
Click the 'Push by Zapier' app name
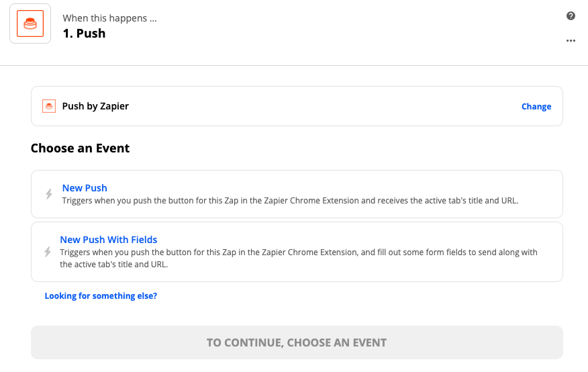pos(95,106)
